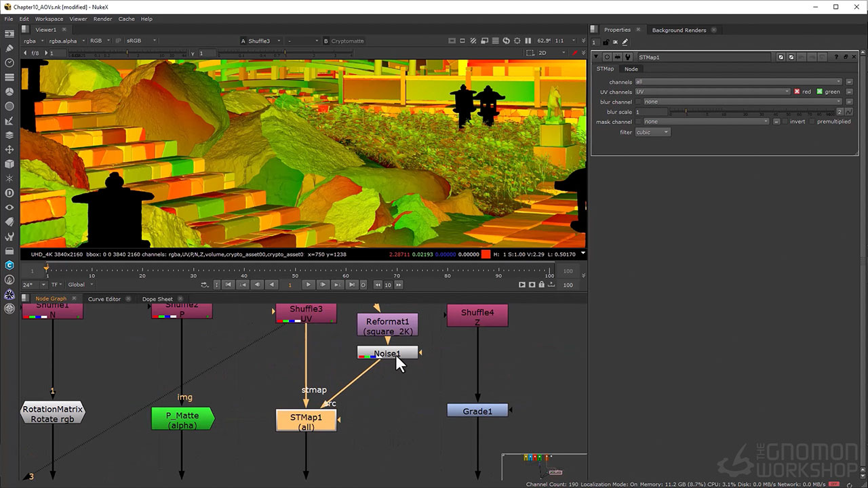
Task: Open the sRGB viewer colorspace dropdown
Action: click(141, 41)
